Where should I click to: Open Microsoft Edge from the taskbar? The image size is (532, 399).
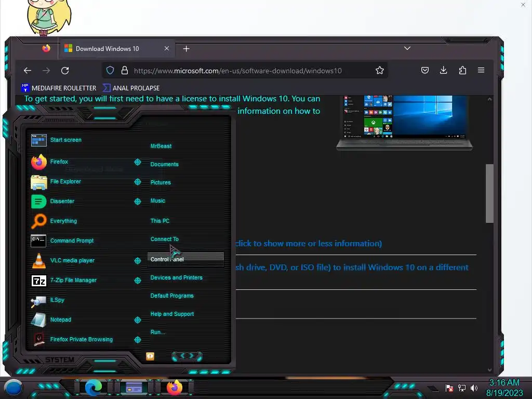[94, 388]
